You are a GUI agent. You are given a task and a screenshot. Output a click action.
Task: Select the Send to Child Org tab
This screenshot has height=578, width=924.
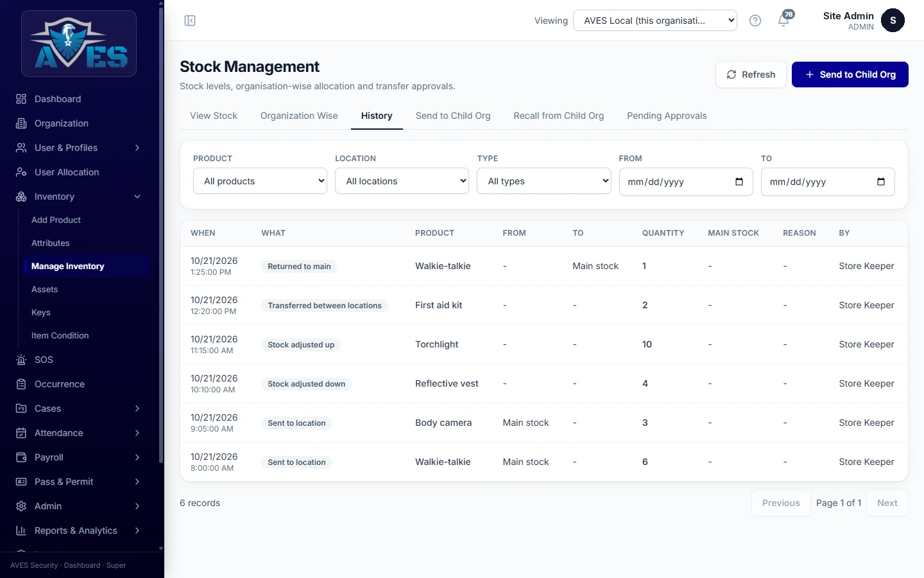(453, 116)
